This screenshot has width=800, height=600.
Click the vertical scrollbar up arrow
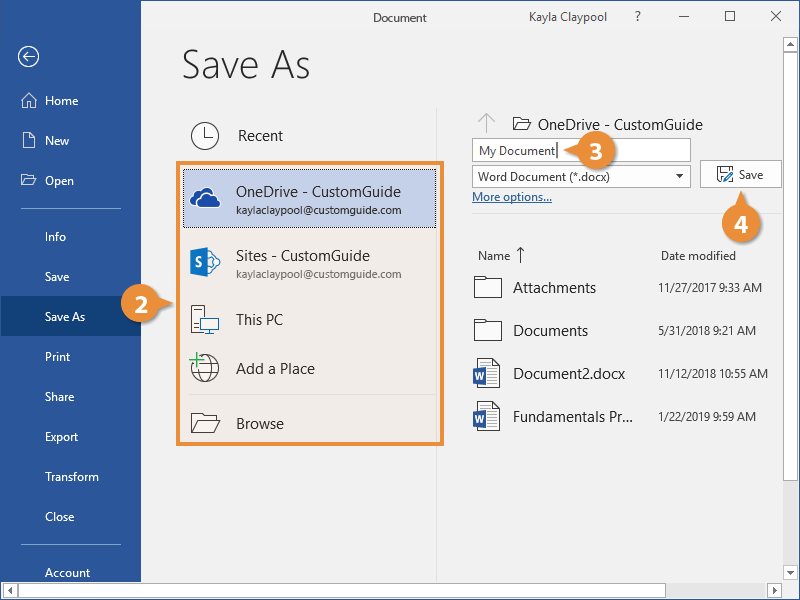point(790,44)
